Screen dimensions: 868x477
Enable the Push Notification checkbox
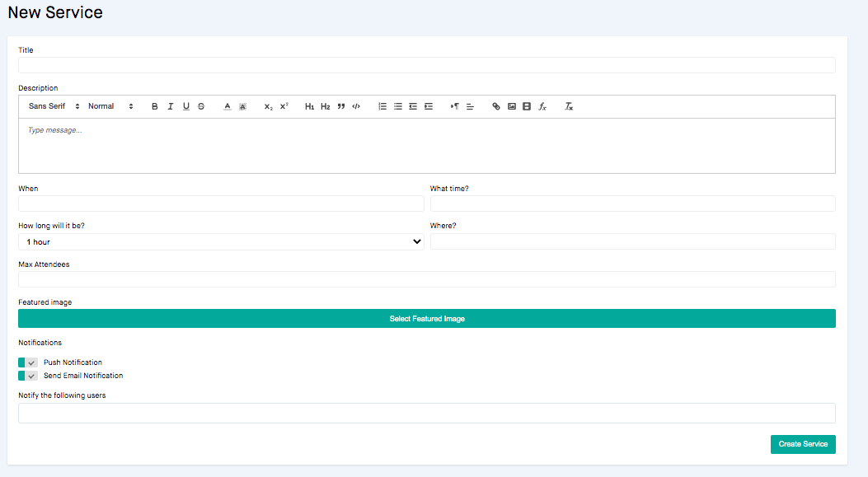coord(26,362)
